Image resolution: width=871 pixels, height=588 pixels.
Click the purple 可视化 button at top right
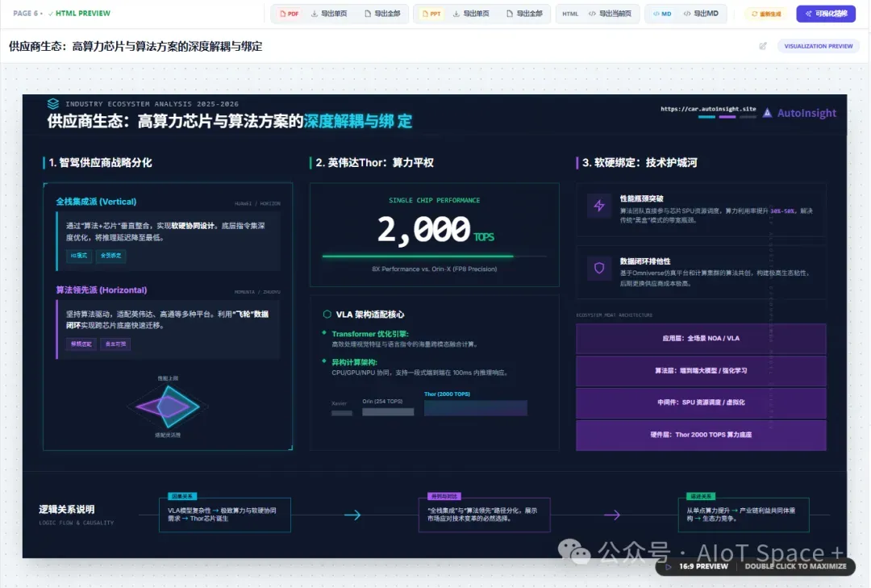tap(826, 14)
